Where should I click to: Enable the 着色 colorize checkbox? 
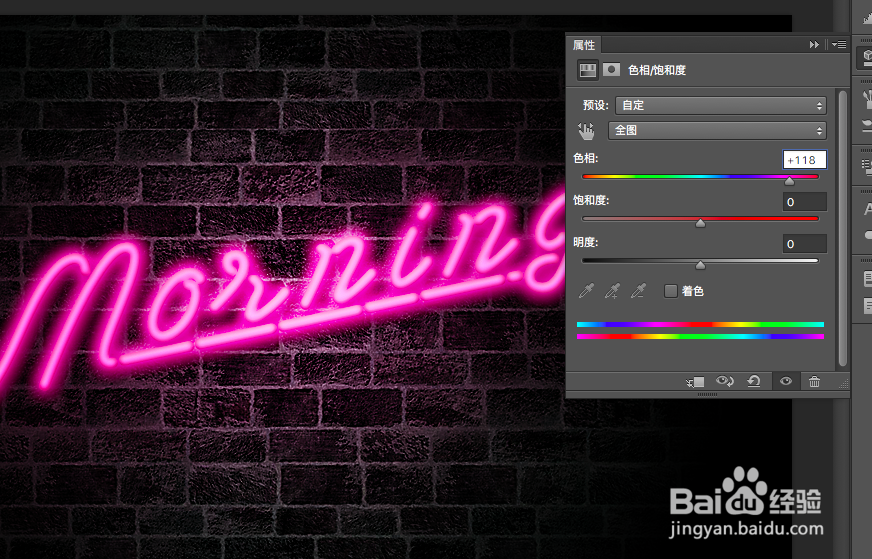(671, 291)
